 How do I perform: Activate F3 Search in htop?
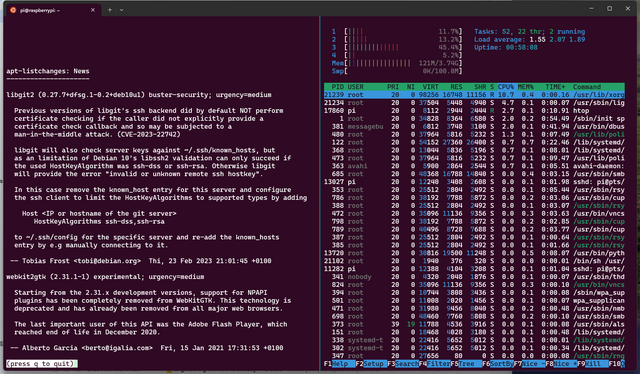pyautogui.click(x=403, y=363)
